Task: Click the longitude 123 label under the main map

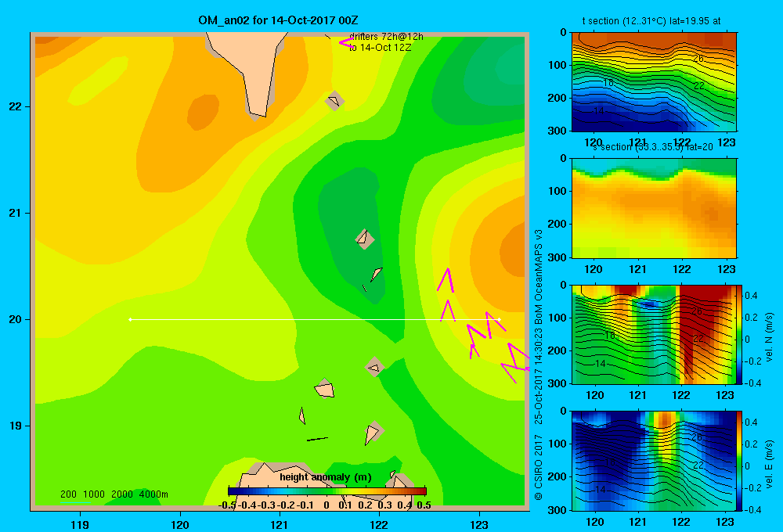Action: [x=479, y=524]
